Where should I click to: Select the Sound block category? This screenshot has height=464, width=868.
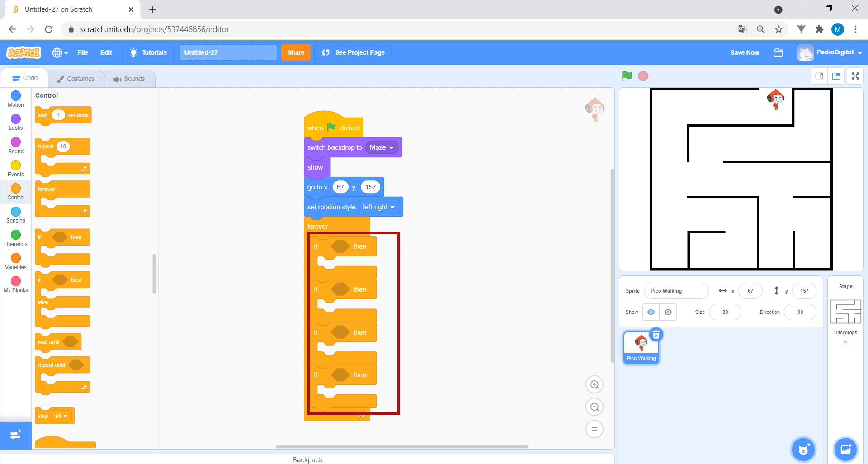[x=16, y=146]
